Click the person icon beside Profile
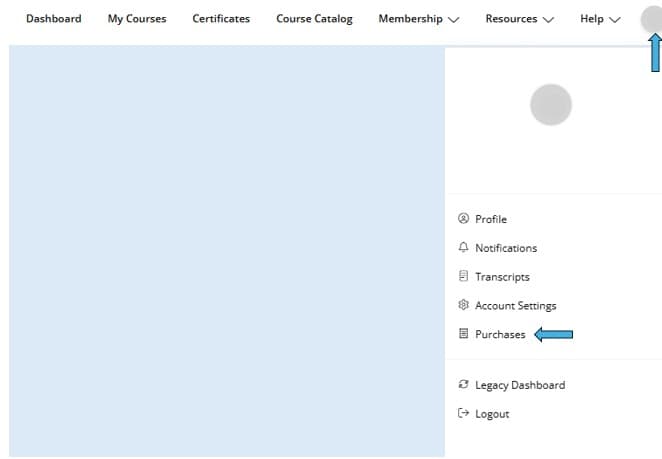 coord(462,219)
